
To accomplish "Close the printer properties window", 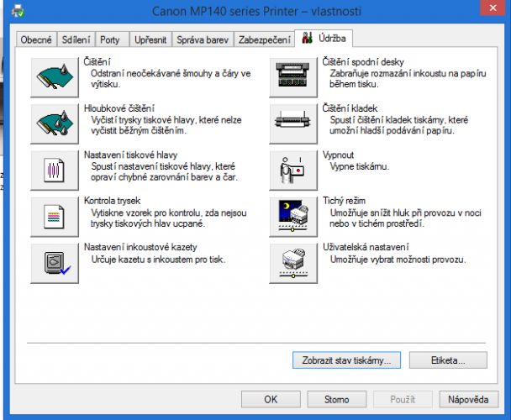I will click(x=493, y=8).
